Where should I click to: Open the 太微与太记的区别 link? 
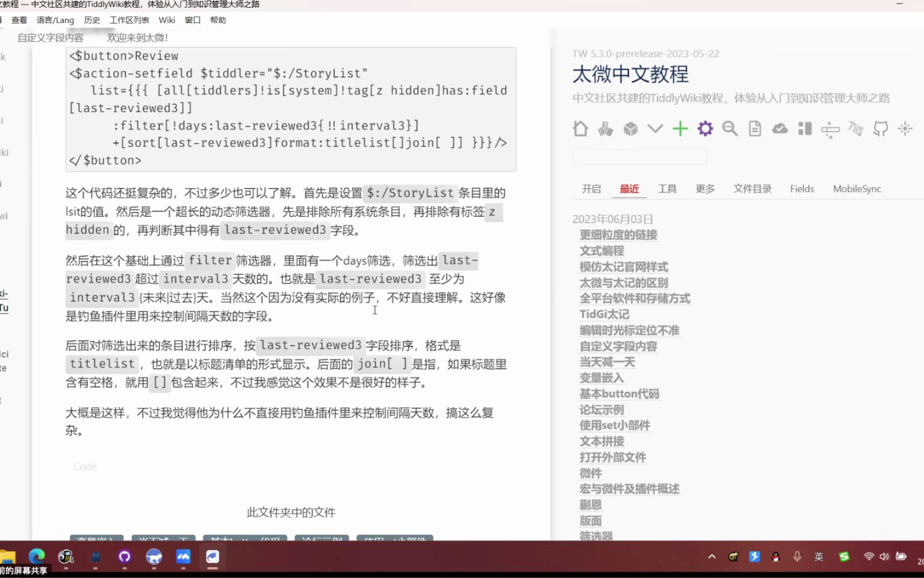click(x=624, y=283)
